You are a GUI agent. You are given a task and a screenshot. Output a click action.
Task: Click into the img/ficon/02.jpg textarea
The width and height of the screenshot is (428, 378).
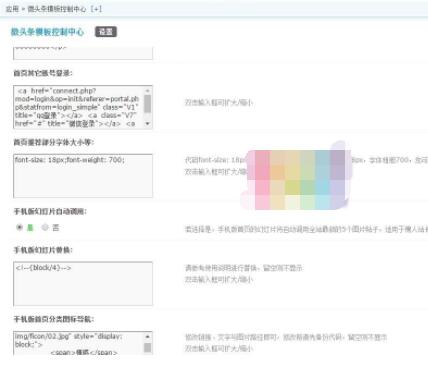(x=79, y=343)
